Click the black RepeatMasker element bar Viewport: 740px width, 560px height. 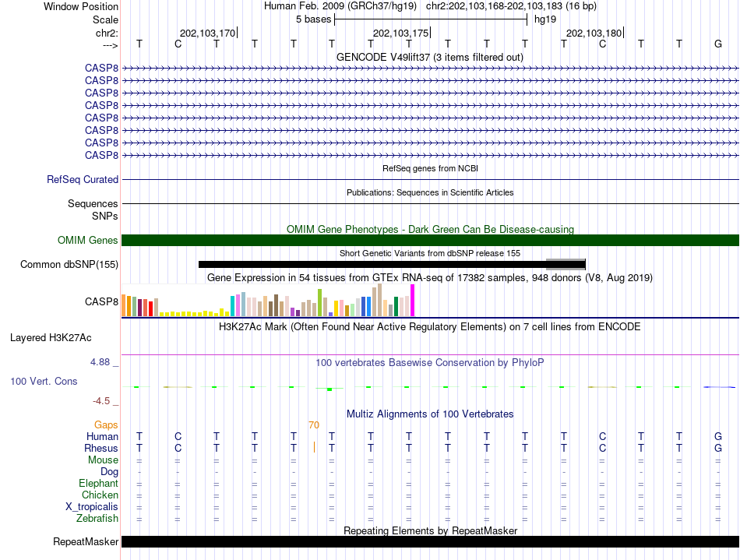pos(430,541)
